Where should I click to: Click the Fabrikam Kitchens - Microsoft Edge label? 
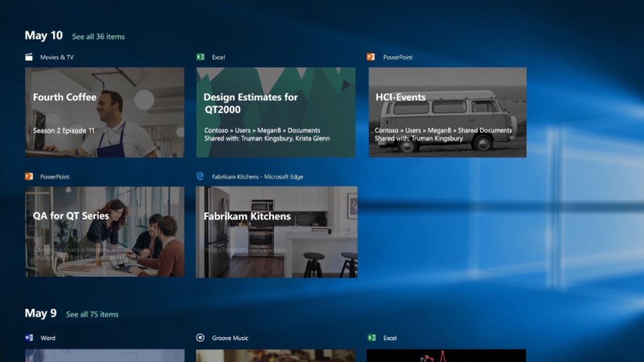click(x=257, y=177)
